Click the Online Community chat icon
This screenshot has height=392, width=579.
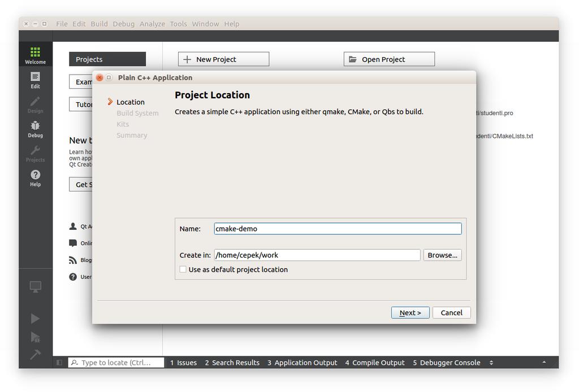click(73, 243)
